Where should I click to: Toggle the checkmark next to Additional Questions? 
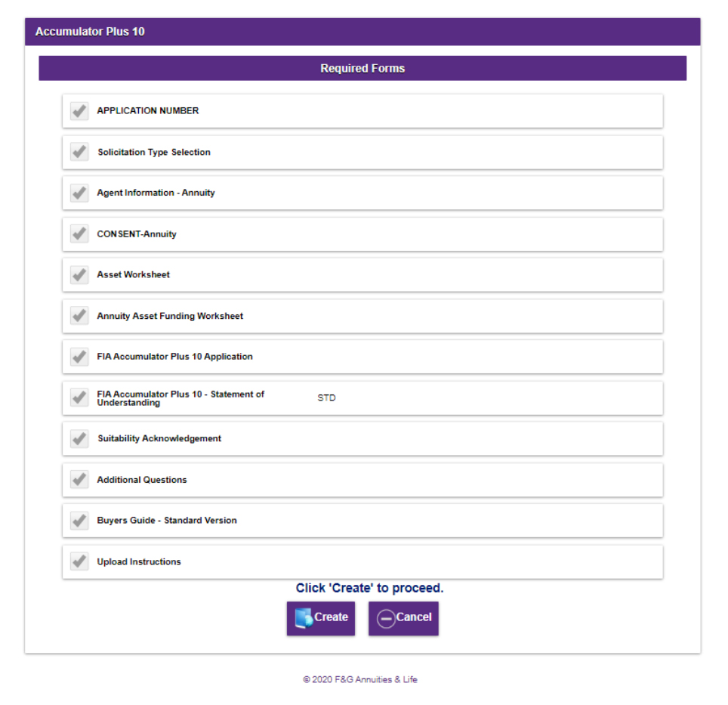(79, 479)
